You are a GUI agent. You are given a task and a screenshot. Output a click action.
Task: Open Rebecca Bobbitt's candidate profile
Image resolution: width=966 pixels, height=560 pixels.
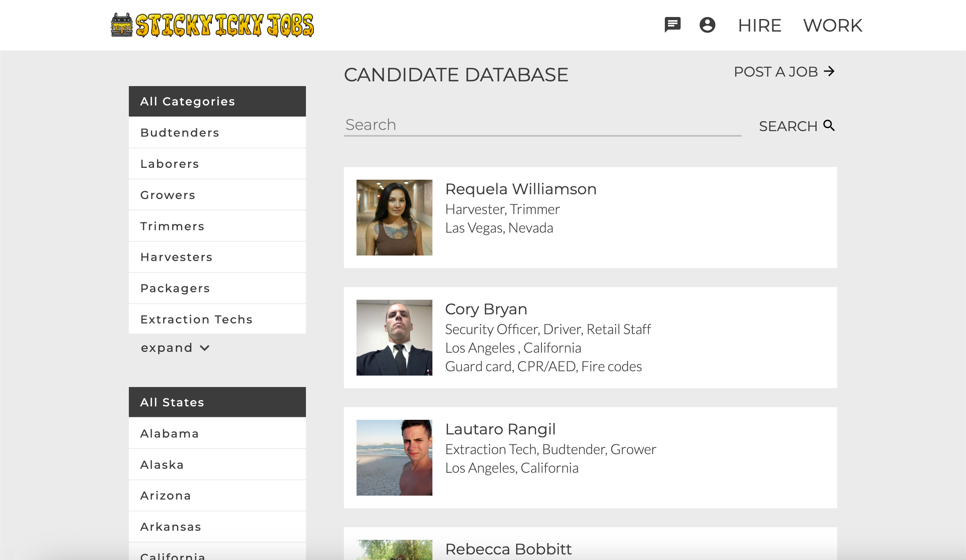(x=508, y=549)
